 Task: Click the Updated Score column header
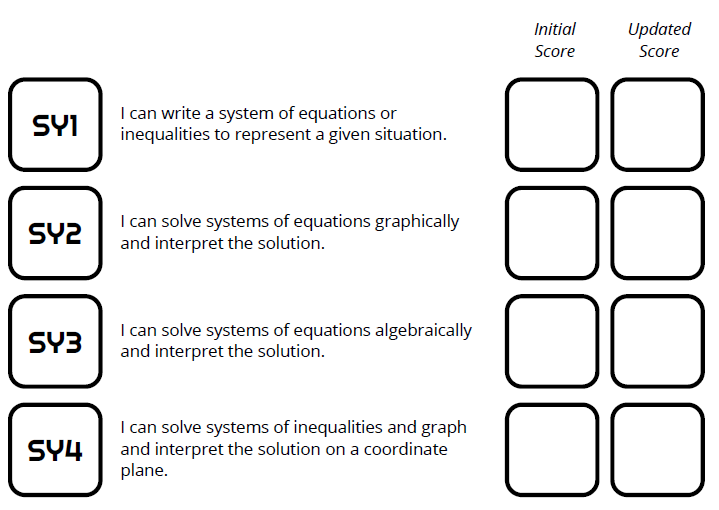click(x=659, y=40)
